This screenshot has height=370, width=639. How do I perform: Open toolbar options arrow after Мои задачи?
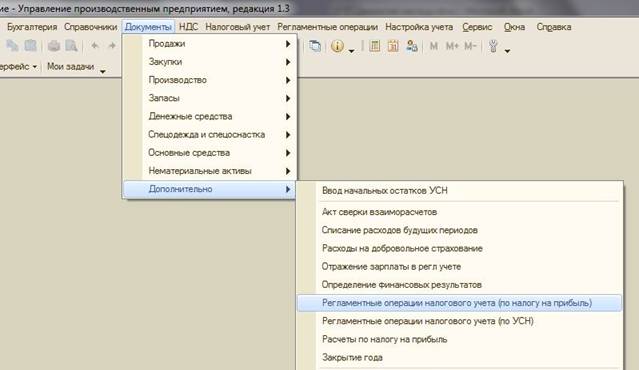(103, 71)
